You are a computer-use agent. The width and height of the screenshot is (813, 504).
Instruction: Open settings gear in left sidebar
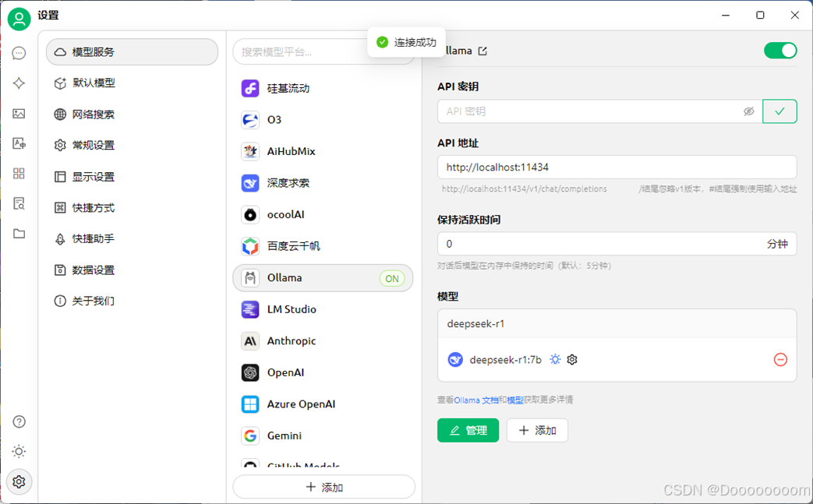click(x=19, y=481)
